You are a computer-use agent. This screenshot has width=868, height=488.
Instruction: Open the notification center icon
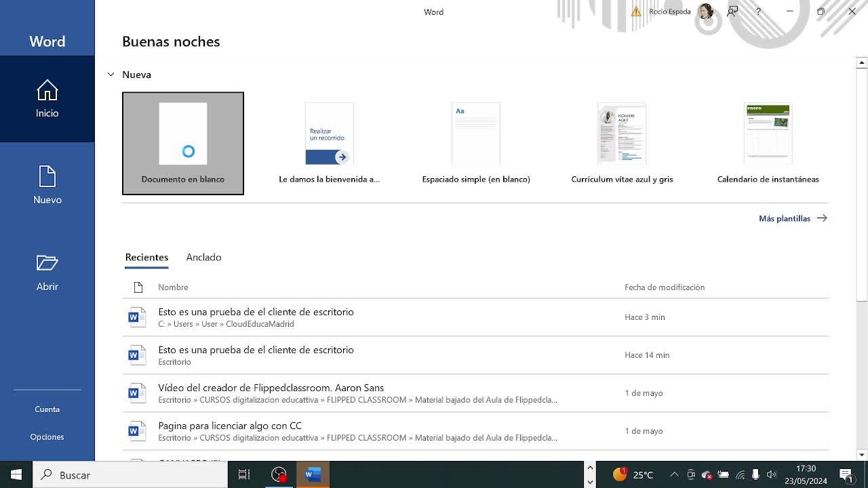(x=846, y=475)
